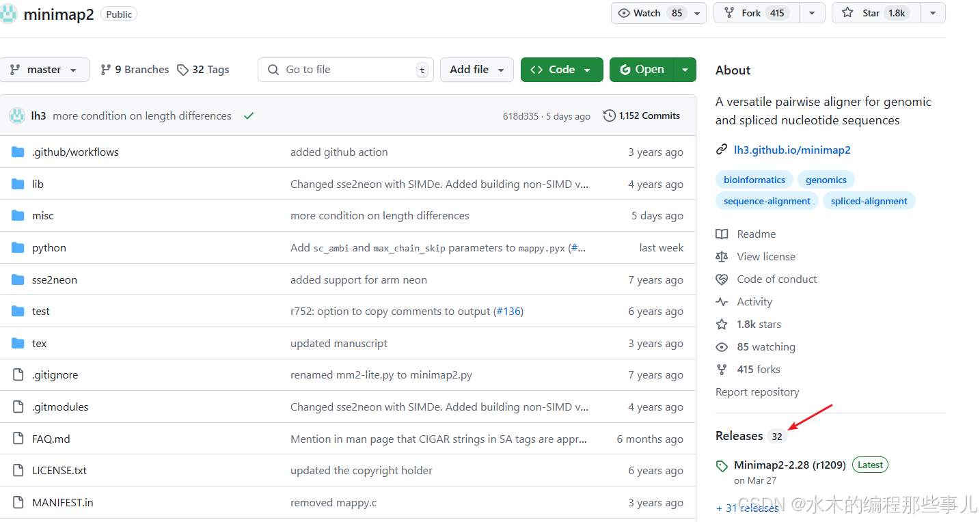This screenshot has width=980, height=522.
Task: Click the tex folder icon
Action: tap(18, 343)
